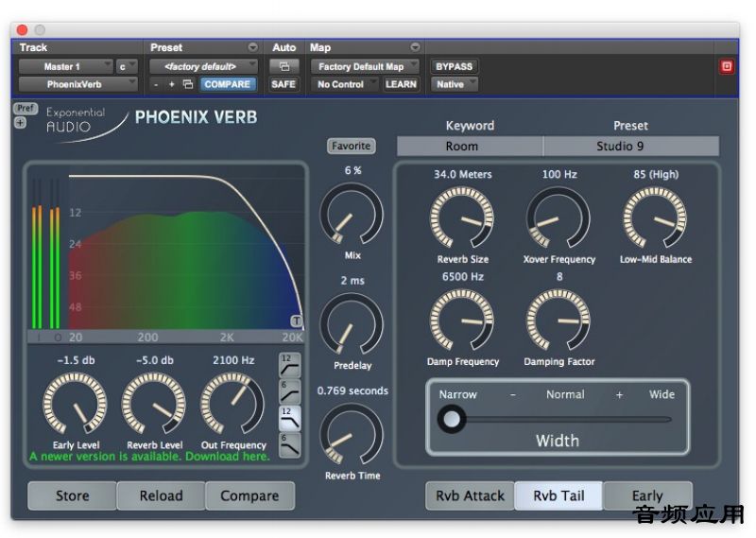Switch to the Early tab
Screen dimensions: 756x538
pos(647,495)
